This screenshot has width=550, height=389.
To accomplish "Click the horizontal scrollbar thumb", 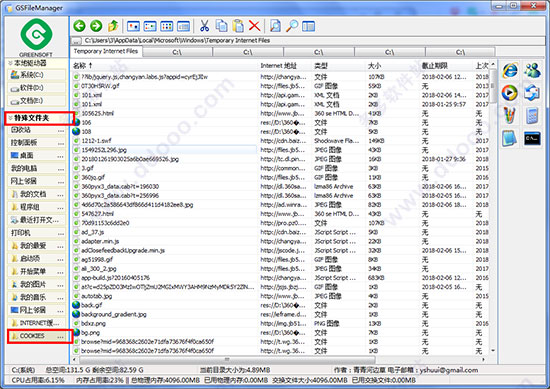I will pos(227,359).
